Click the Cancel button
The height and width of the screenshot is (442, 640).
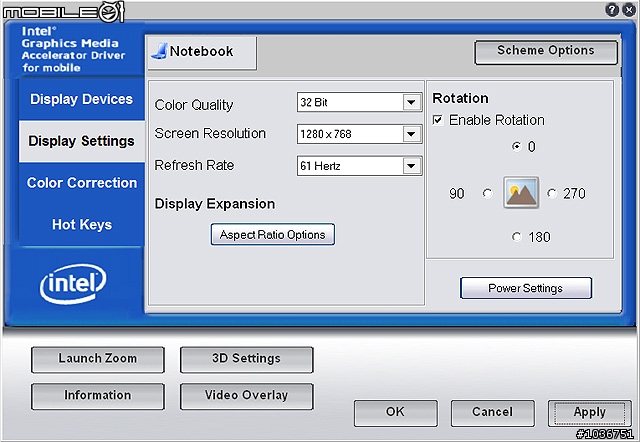point(492,413)
